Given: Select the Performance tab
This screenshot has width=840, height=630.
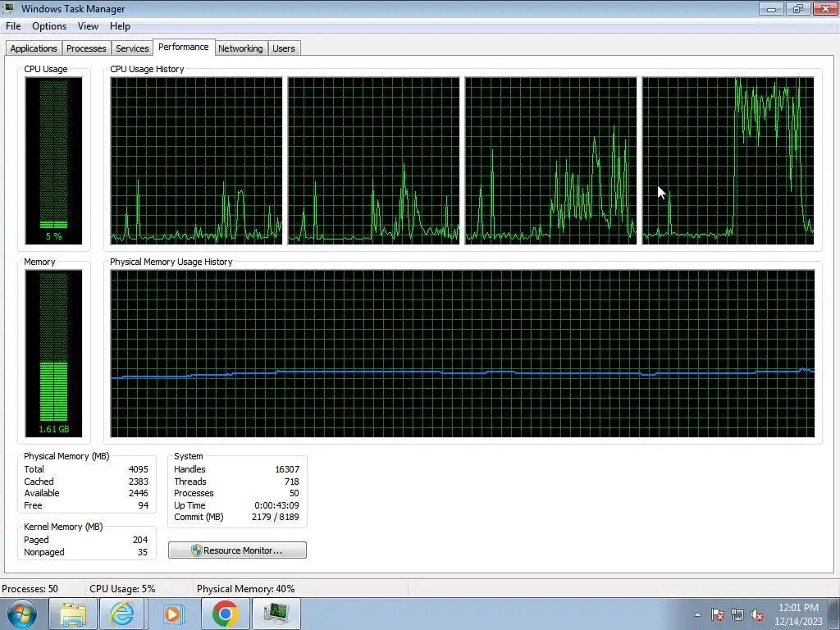Looking at the screenshot, I should pos(183,47).
